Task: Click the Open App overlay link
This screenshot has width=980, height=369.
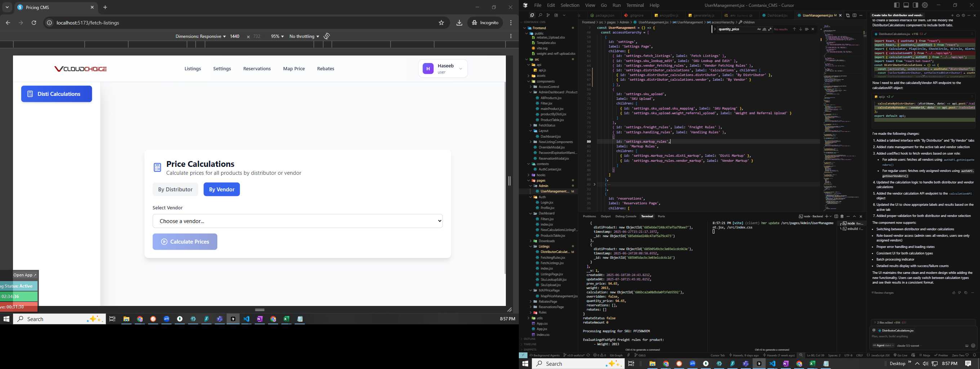Action: 25,275
